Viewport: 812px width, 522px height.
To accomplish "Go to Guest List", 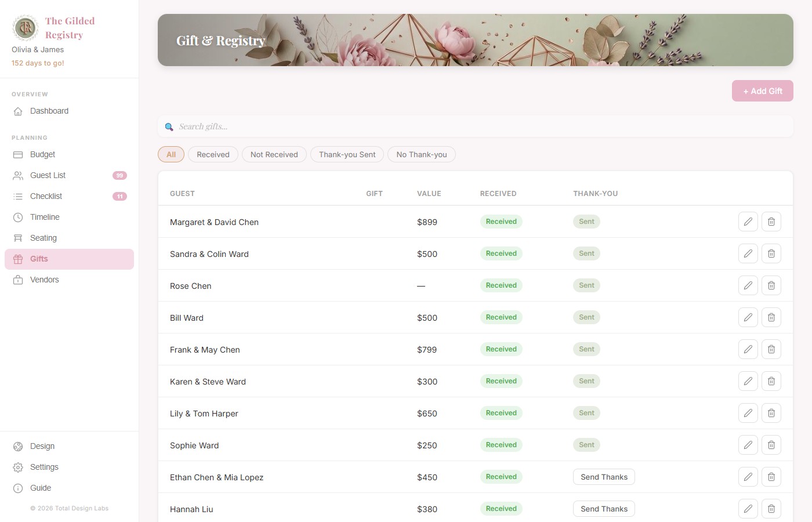I will 69,175.
